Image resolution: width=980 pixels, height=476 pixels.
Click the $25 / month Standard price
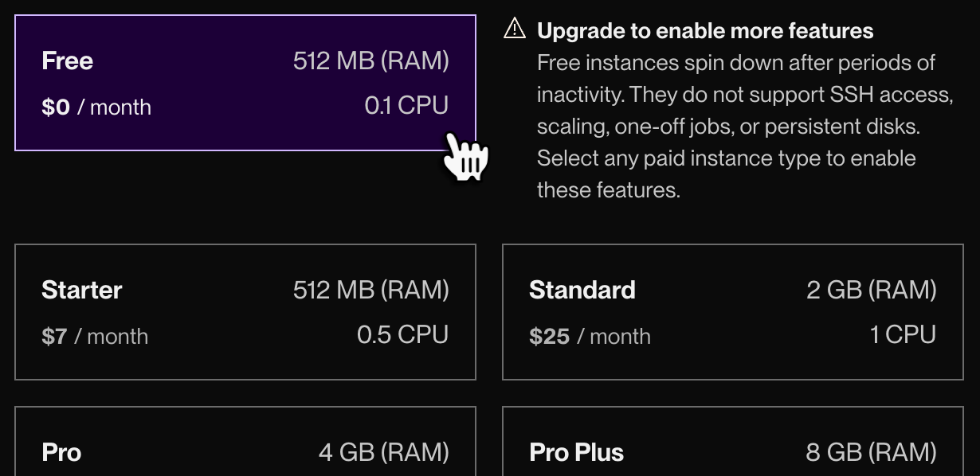[x=590, y=337]
